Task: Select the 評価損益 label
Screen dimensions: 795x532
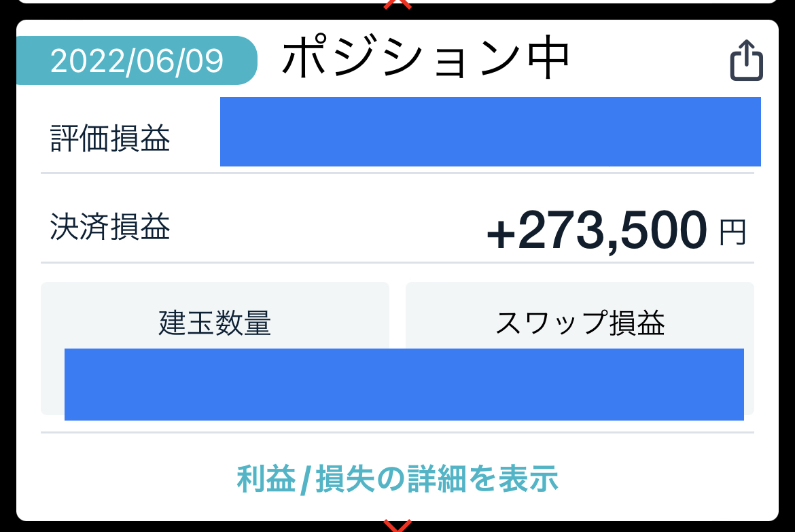Action: coord(110,138)
